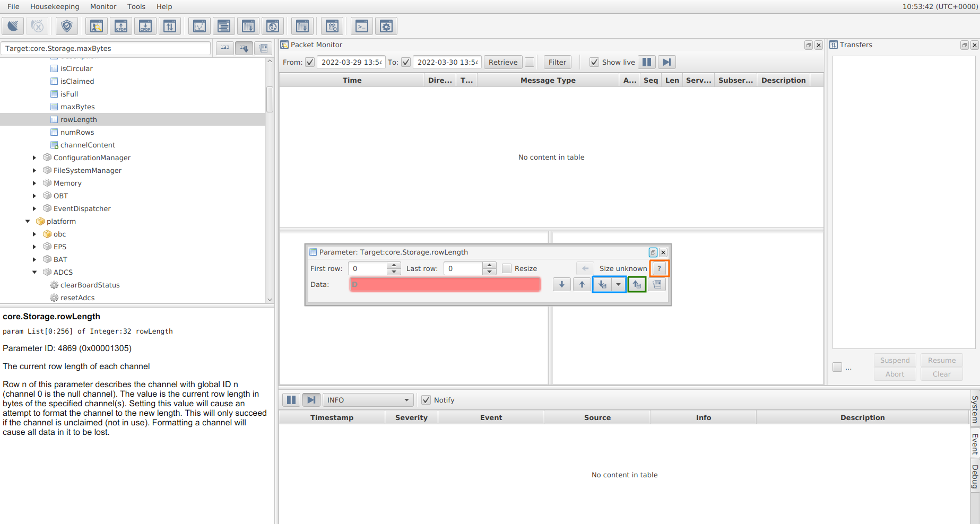Click the Retrieve button
This screenshot has height=524, width=980.
pos(502,62)
